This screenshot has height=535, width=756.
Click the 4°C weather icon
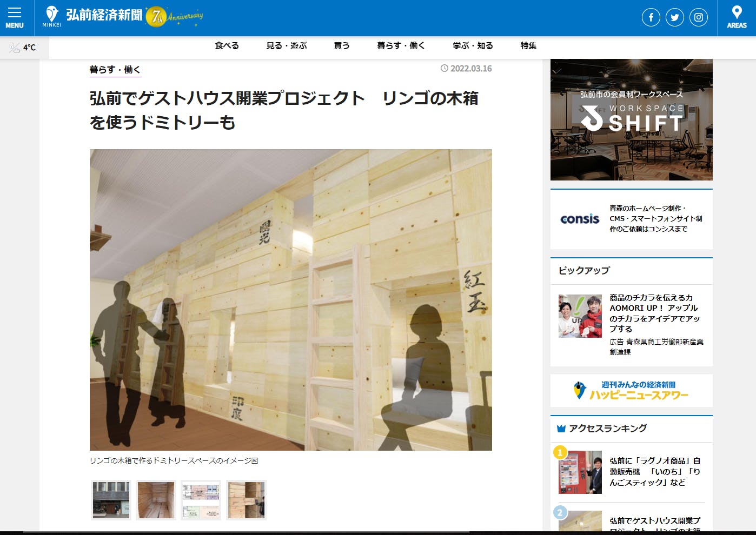[15, 48]
